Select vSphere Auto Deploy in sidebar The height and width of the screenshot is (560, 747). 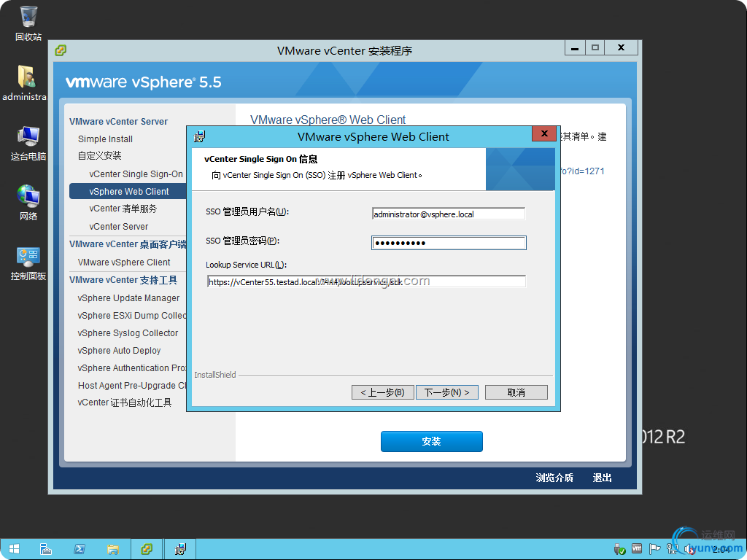click(119, 351)
